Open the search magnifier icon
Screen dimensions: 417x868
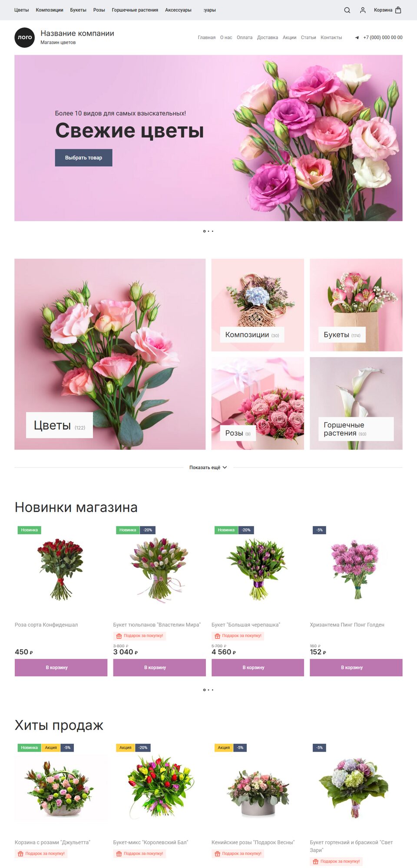tap(347, 10)
